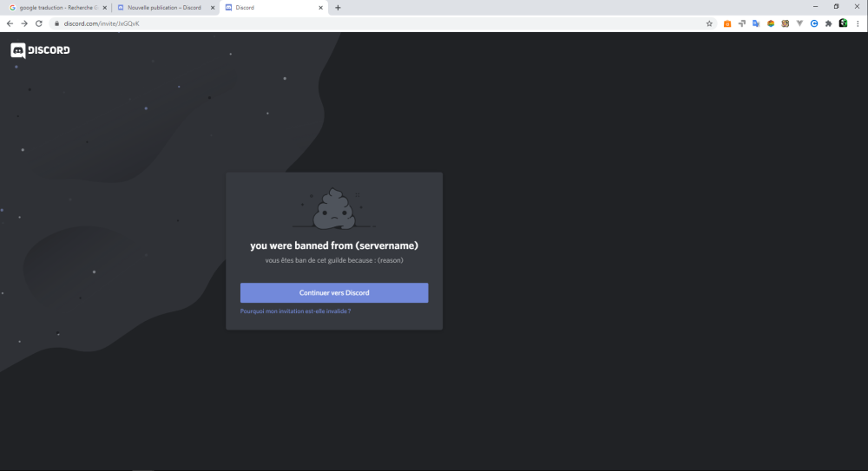
Task: View site info via the padlock icon
Action: click(56, 23)
